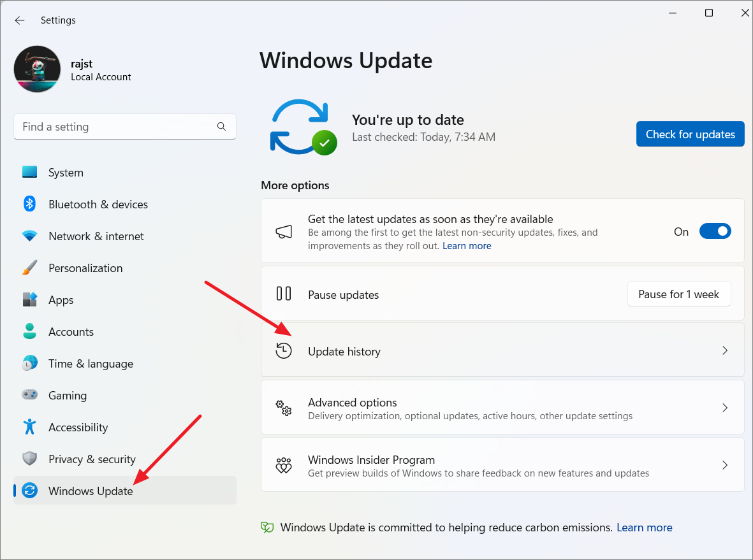Click the Accessibility figure icon

pyautogui.click(x=30, y=427)
